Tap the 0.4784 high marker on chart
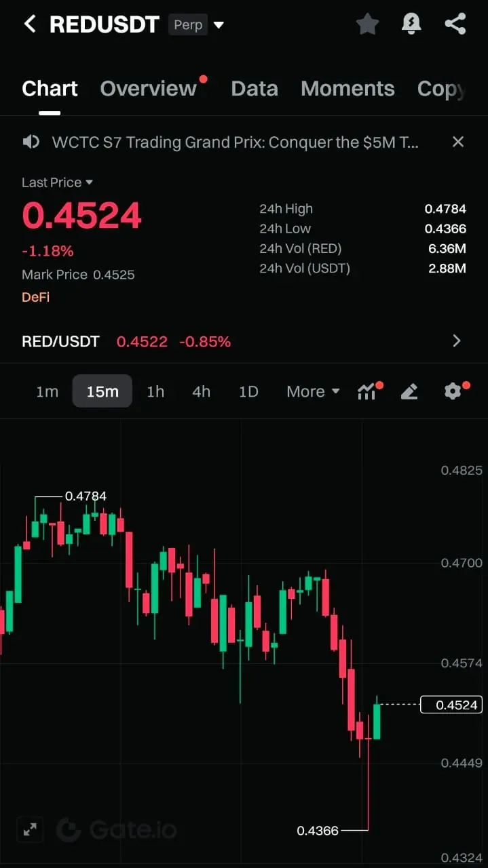 (x=86, y=496)
